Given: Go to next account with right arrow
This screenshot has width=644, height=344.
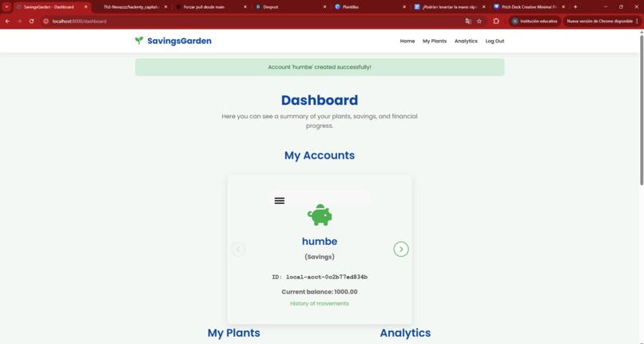Looking at the screenshot, I should pyautogui.click(x=401, y=249).
